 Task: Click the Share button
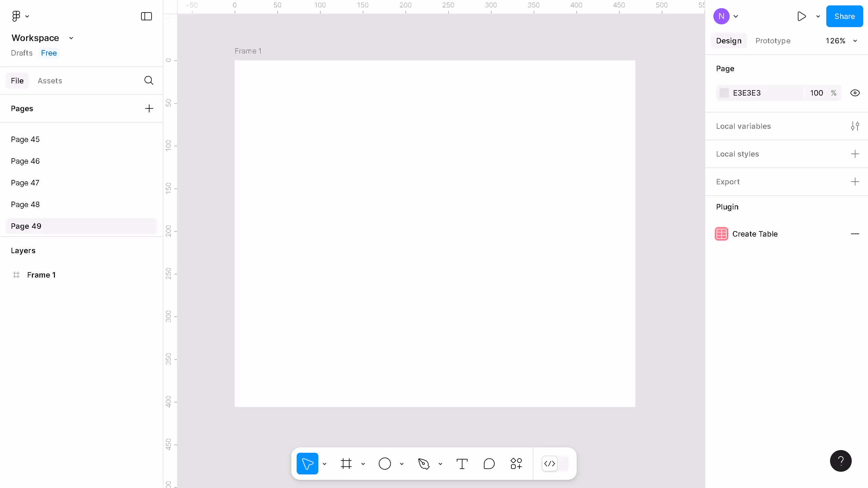tap(844, 16)
